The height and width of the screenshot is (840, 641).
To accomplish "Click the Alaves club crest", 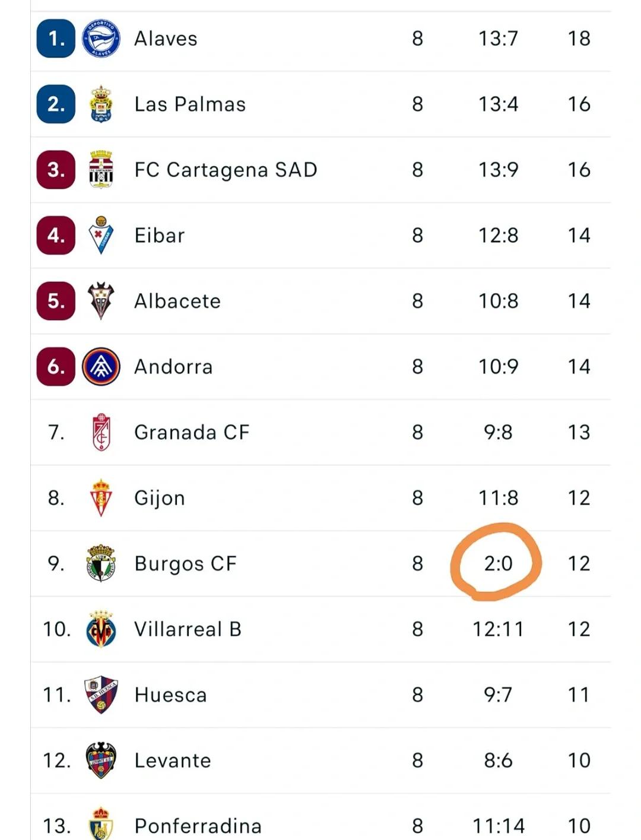I will coord(101,39).
